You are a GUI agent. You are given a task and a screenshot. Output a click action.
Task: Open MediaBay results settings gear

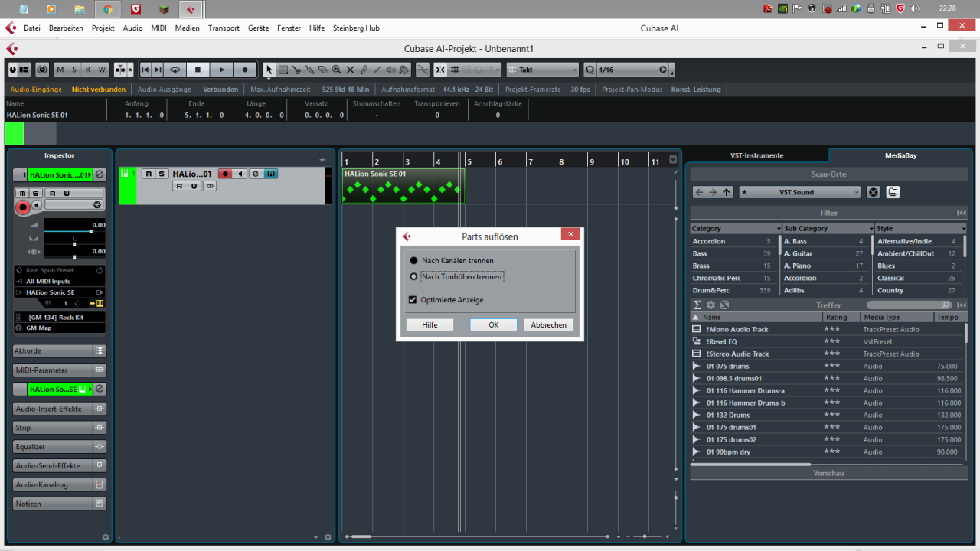[x=710, y=305]
